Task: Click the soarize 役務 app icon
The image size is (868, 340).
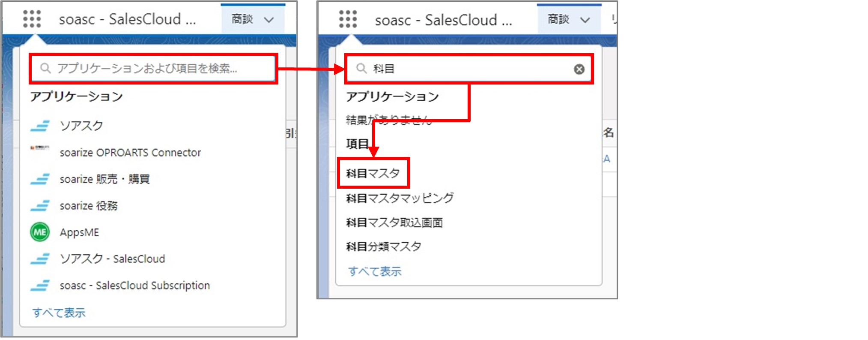Action: click(x=40, y=206)
